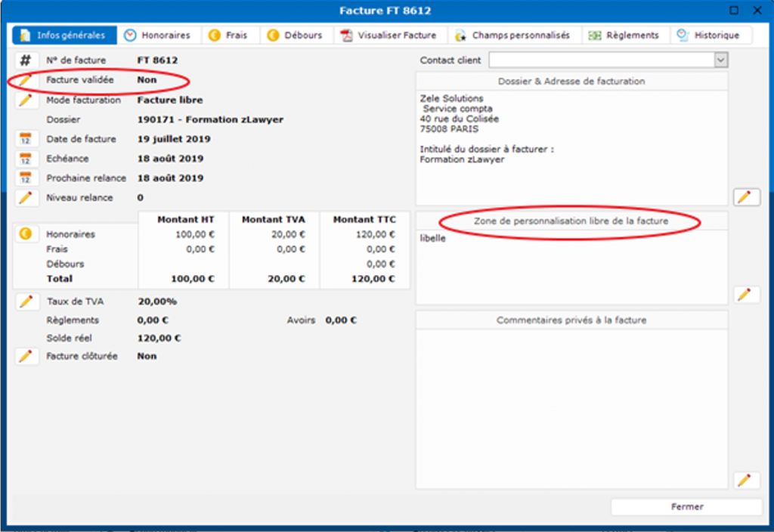Screen dimensions: 774x532
Task: Edit the Facture validée status pencil icon
Action: click(26, 80)
